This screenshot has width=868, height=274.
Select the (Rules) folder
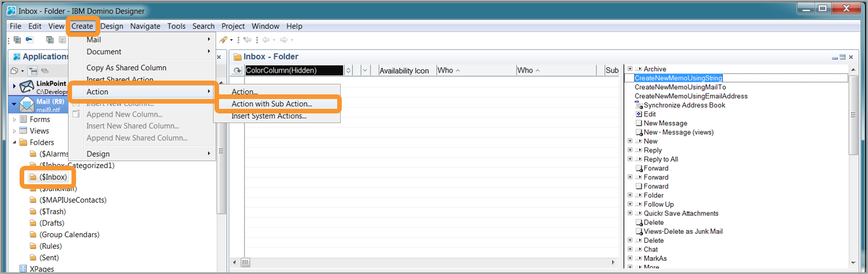pos(51,246)
